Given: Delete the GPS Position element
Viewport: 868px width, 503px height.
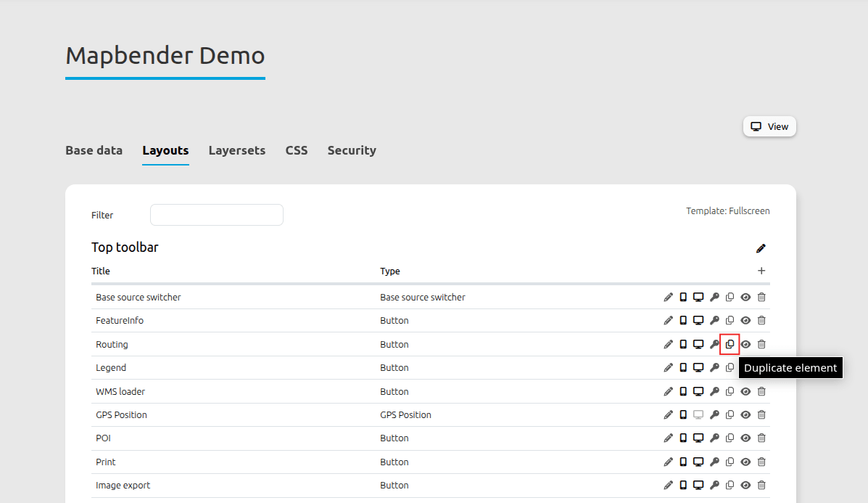Looking at the screenshot, I should [761, 415].
